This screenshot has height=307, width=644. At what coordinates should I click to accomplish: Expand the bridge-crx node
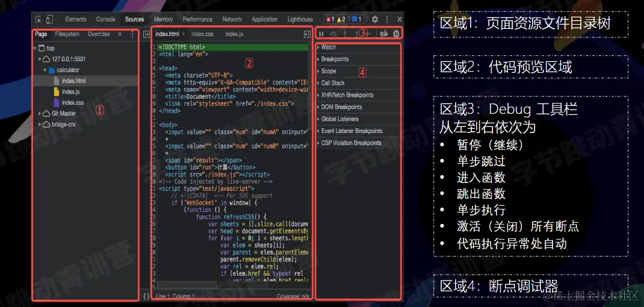pos(40,124)
